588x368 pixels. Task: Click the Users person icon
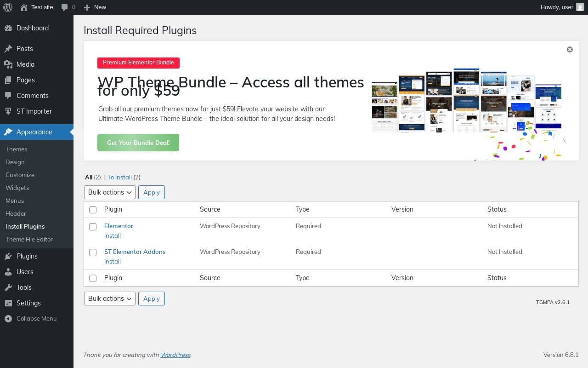[x=8, y=272]
